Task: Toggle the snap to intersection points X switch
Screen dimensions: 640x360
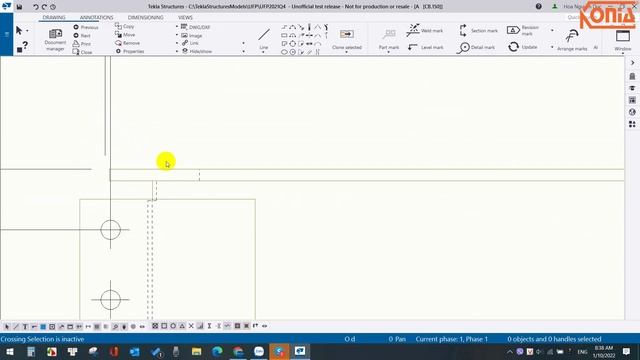Action: (191, 326)
